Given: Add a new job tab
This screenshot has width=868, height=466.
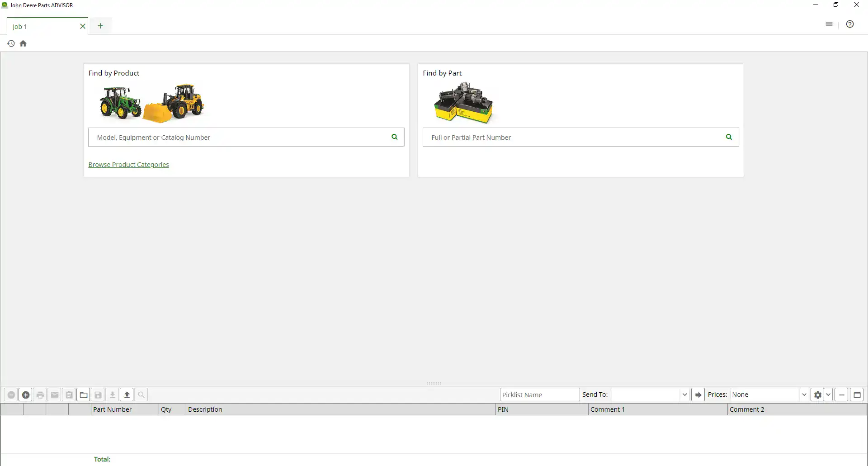Looking at the screenshot, I should click(100, 26).
